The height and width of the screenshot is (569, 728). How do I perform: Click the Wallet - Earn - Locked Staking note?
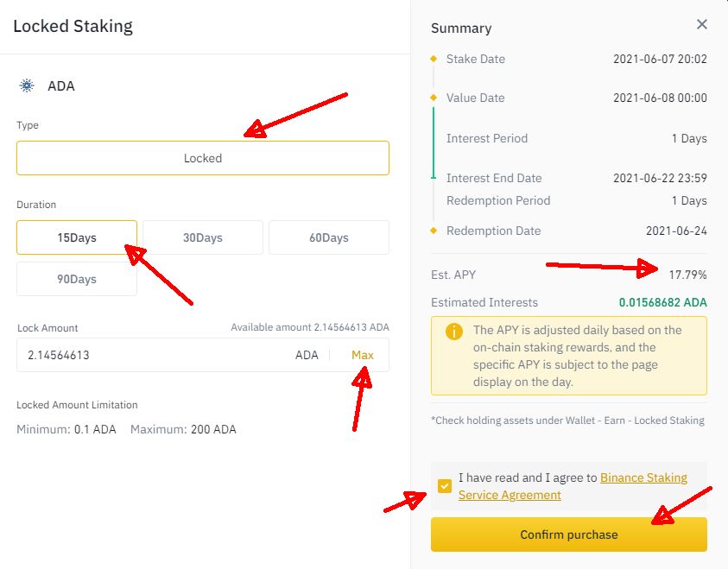coord(567,420)
